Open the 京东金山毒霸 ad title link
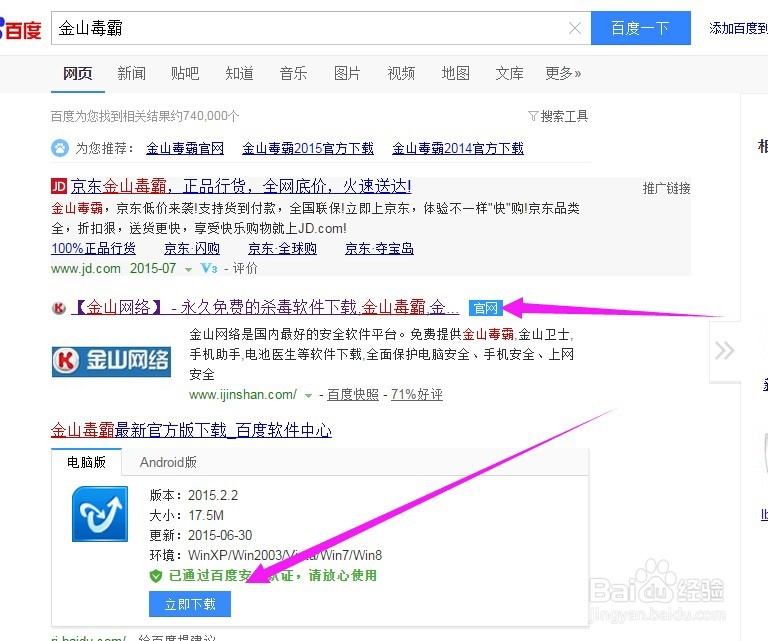 click(241, 186)
